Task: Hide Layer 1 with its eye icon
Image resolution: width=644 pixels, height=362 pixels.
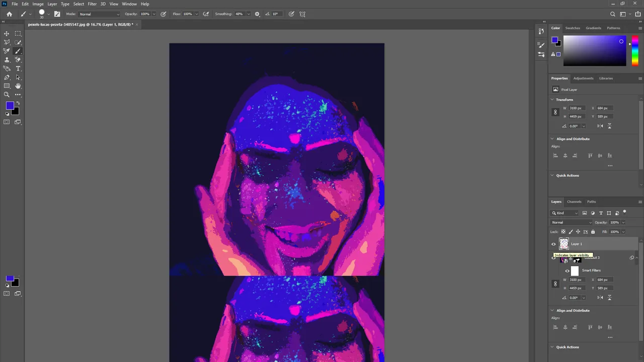Action: tap(554, 244)
